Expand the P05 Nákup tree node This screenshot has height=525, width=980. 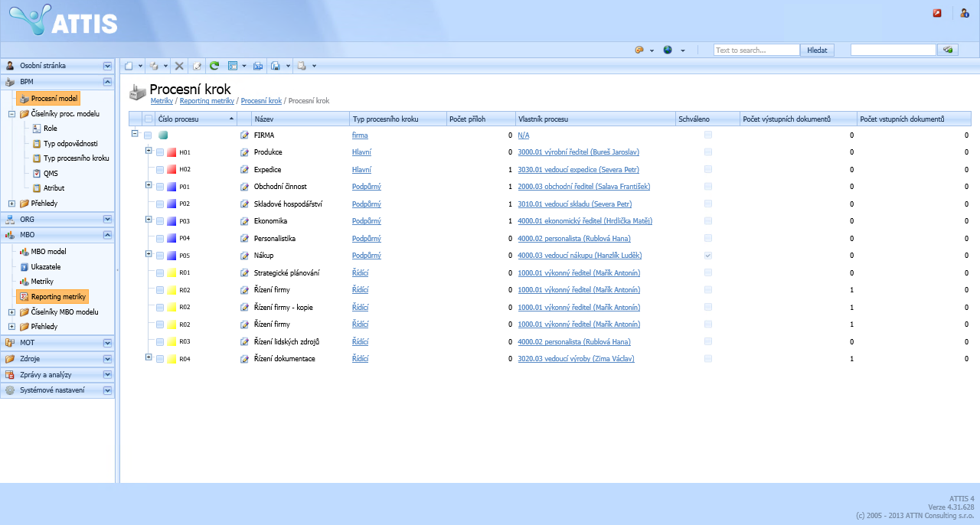[x=149, y=254]
